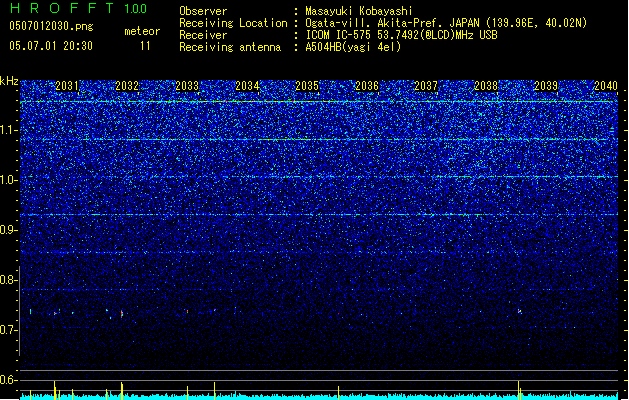The width and height of the screenshot is (629, 400).
Task: Click the 2040 time marker
Action: pyautogui.click(x=606, y=86)
